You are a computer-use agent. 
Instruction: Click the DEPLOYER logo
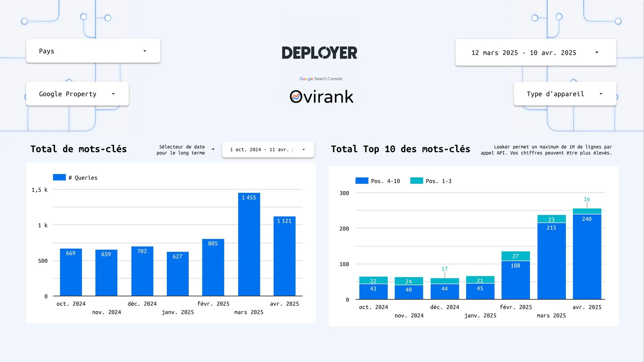(x=319, y=53)
